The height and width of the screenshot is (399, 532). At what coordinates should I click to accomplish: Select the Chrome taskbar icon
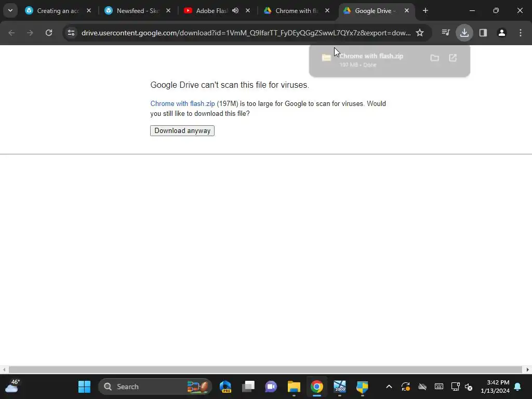pos(316,387)
